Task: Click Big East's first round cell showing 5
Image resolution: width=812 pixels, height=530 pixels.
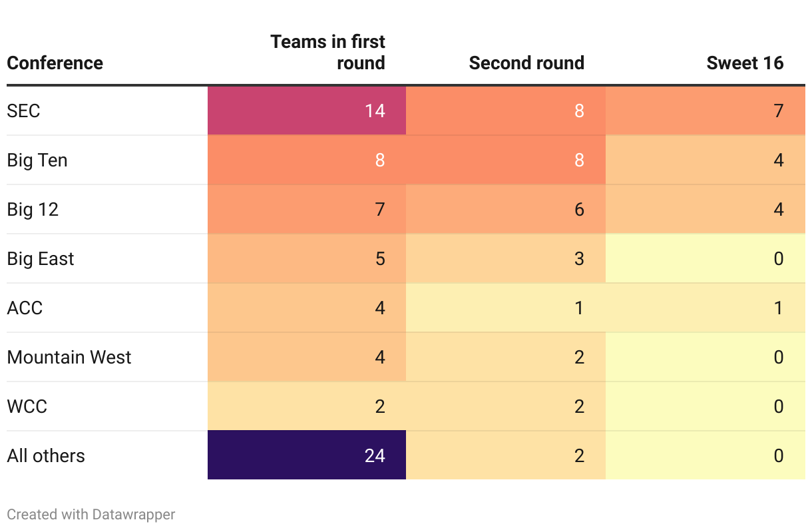Action: pos(307,259)
